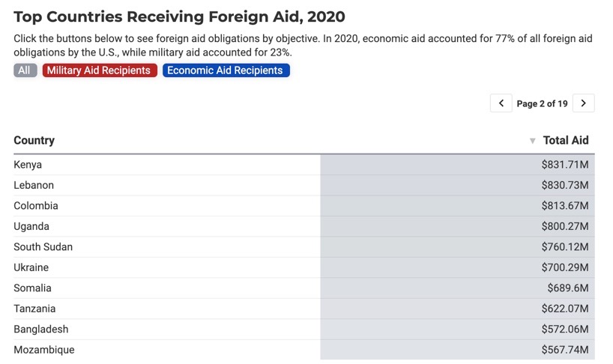613x364 pixels.
Task: Click the Uganda country name
Action: point(31,226)
